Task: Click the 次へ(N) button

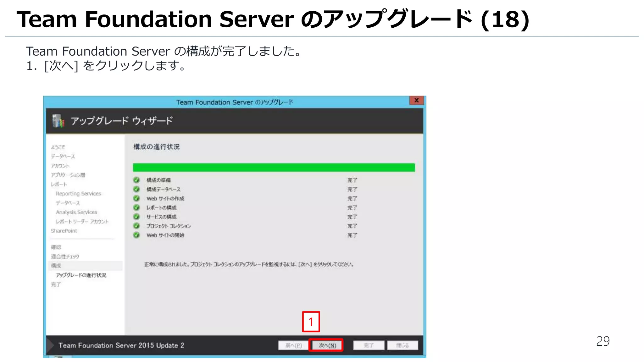Action: [327, 345]
